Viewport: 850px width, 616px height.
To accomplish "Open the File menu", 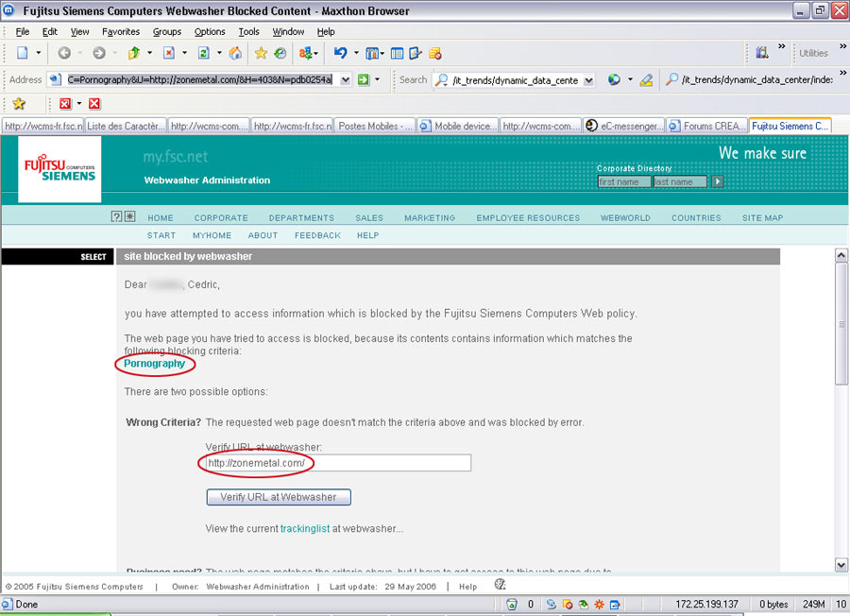I will tap(23, 31).
